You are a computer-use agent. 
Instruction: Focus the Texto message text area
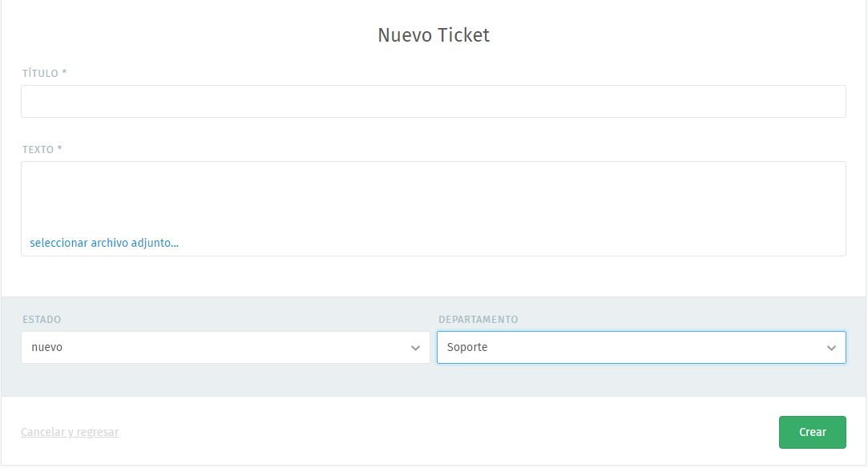433,196
